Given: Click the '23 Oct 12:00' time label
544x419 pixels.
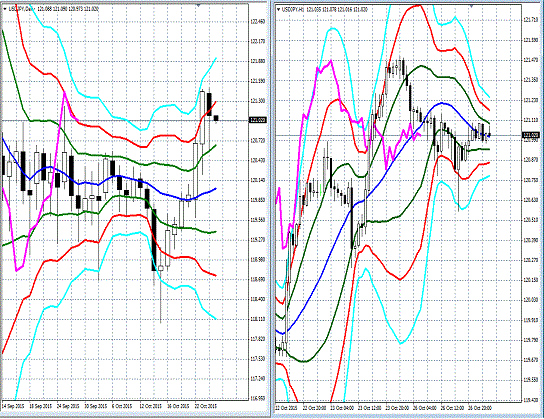Looking at the screenshot, I should click(x=369, y=408).
